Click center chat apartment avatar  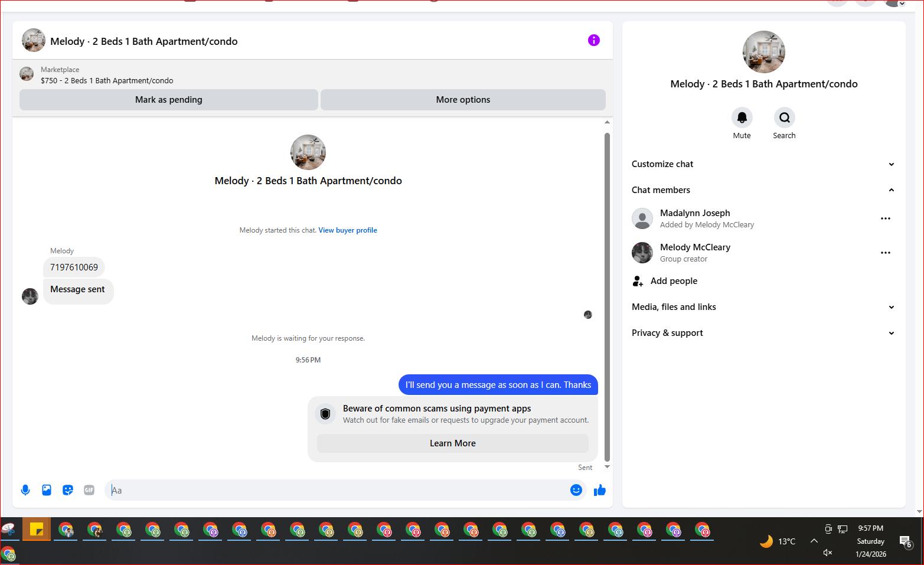(308, 152)
